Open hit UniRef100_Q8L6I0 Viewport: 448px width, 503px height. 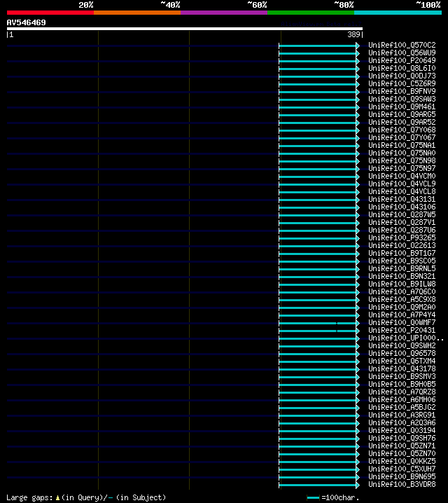pyautogui.click(x=402, y=69)
